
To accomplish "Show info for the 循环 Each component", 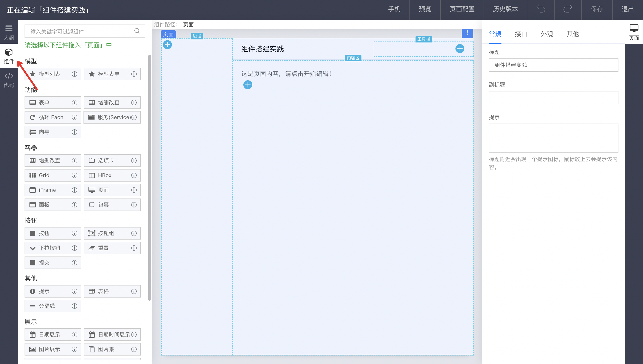I will pyautogui.click(x=75, y=117).
